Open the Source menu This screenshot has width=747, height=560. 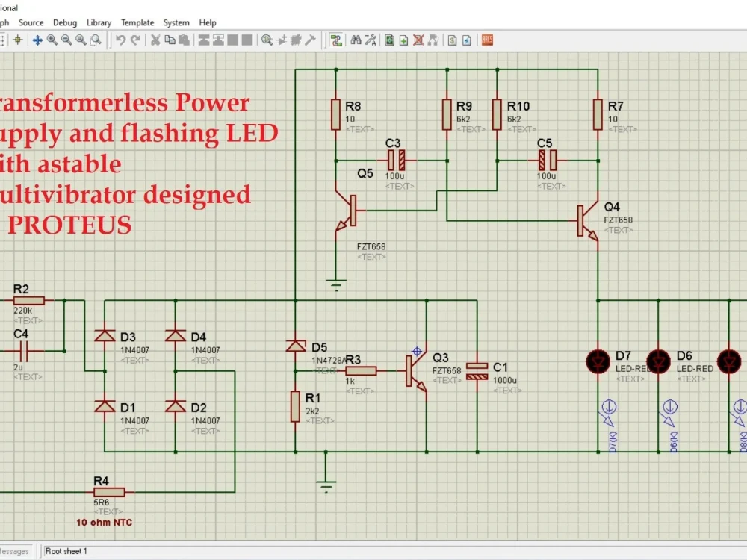31,22
